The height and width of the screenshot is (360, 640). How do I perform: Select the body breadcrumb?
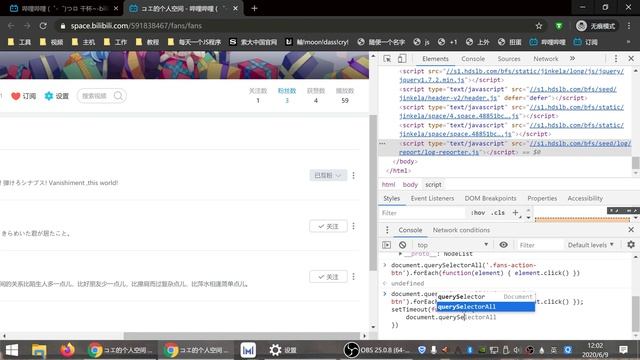pyautogui.click(x=410, y=184)
